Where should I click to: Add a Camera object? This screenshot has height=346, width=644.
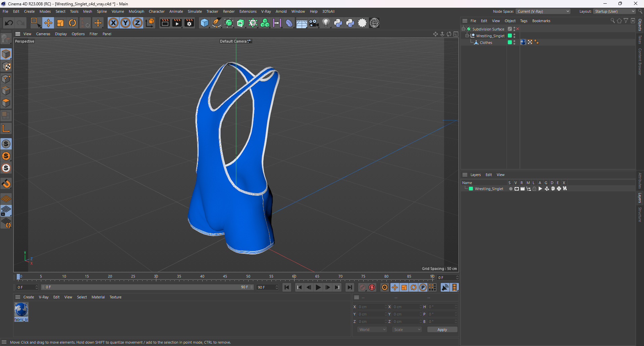314,23
